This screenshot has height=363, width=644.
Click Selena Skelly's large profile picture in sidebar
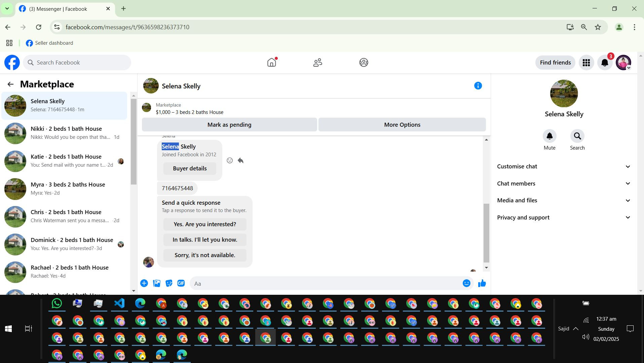click(x=564, y=93)
